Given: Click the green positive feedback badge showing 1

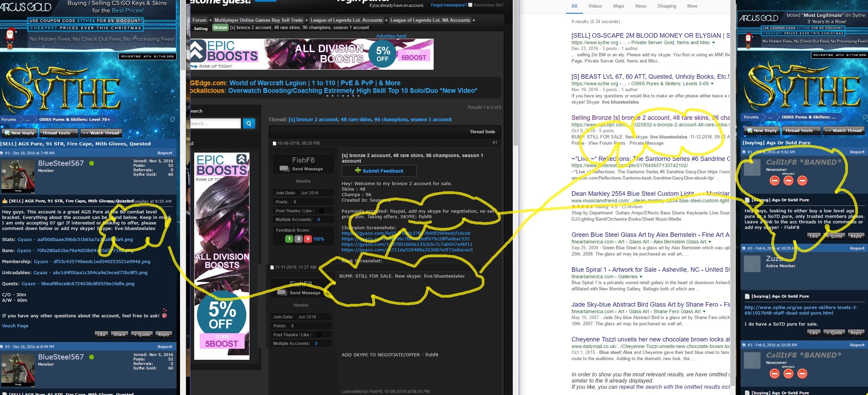Looking at the screenshot, I should (289, 239).
